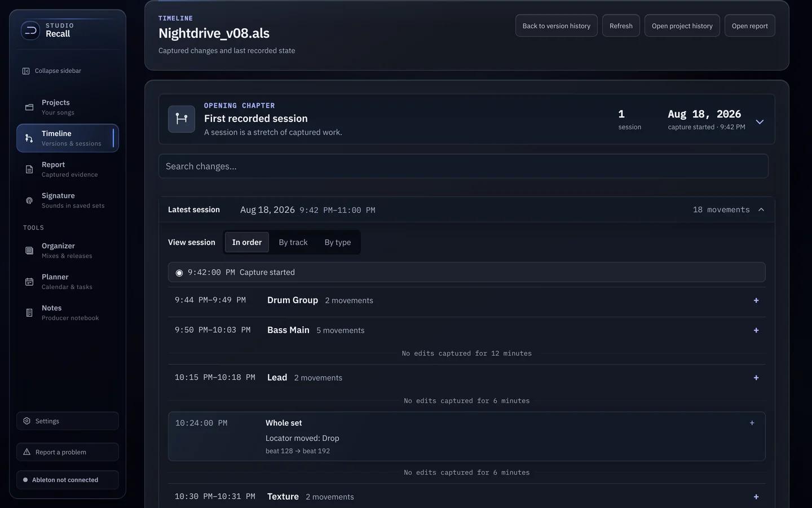Open the Timeline sidebar item
This screenshot has width=812, height=508.
coord(68,138)
